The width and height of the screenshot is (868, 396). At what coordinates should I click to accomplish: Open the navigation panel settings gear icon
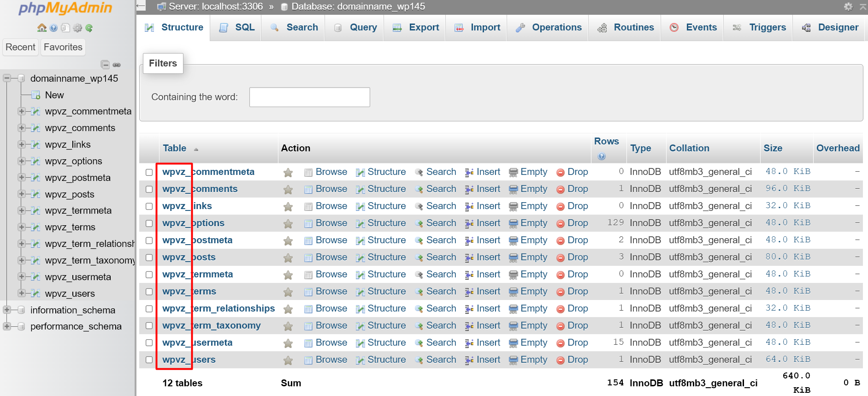pyautogui.click(x=77, y=28)
